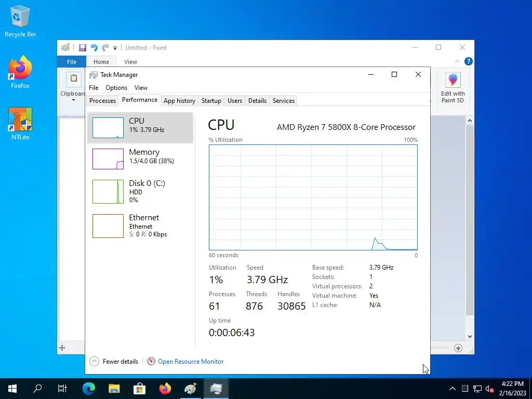
Task: Open Task Manager's Options menu
Action: coord(116,87)
